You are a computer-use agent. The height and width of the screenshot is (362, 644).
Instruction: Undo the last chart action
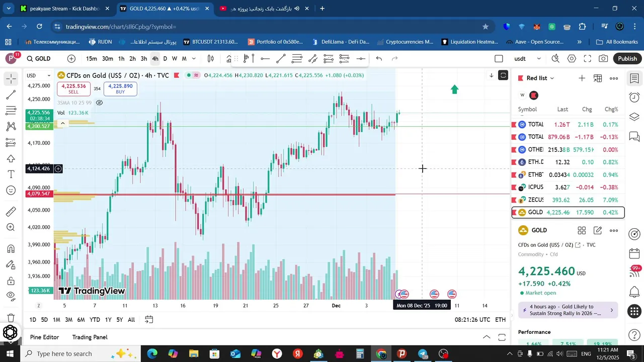tap(379, 59)
